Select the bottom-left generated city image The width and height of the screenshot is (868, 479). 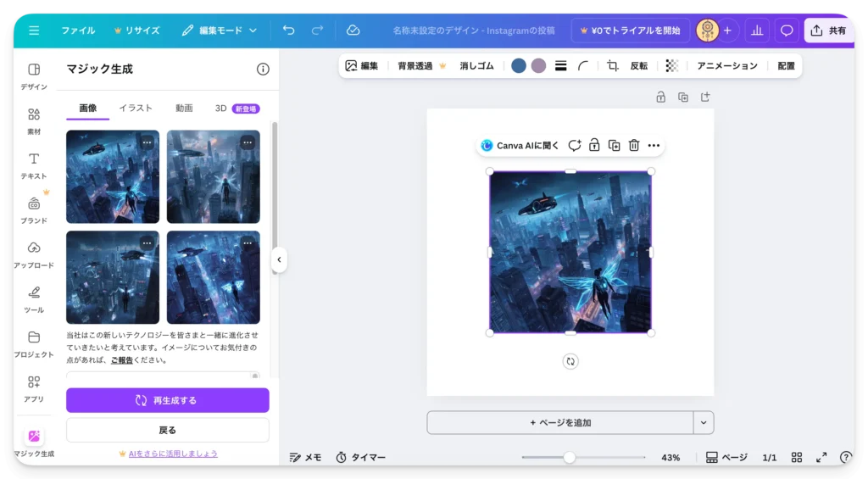pos(113,277)
